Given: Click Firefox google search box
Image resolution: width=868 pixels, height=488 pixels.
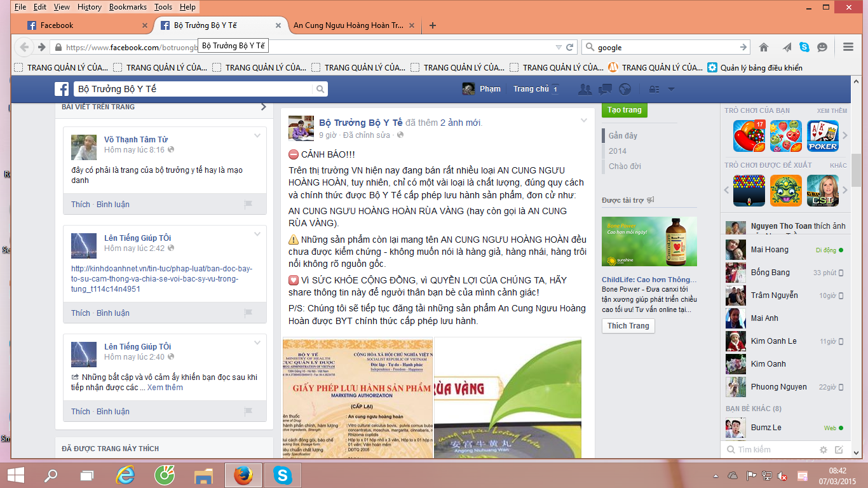Looking at the screenshot, I should click(666, 47).
